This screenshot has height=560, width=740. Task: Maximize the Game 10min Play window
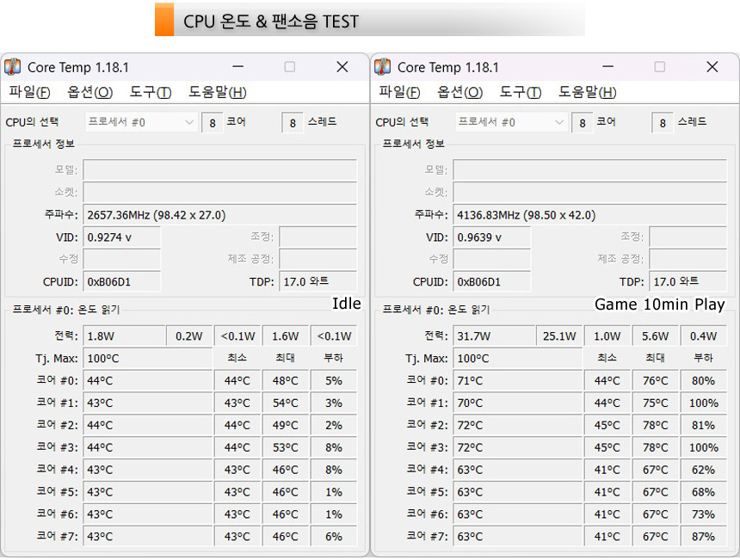click(x=660, y=67)
